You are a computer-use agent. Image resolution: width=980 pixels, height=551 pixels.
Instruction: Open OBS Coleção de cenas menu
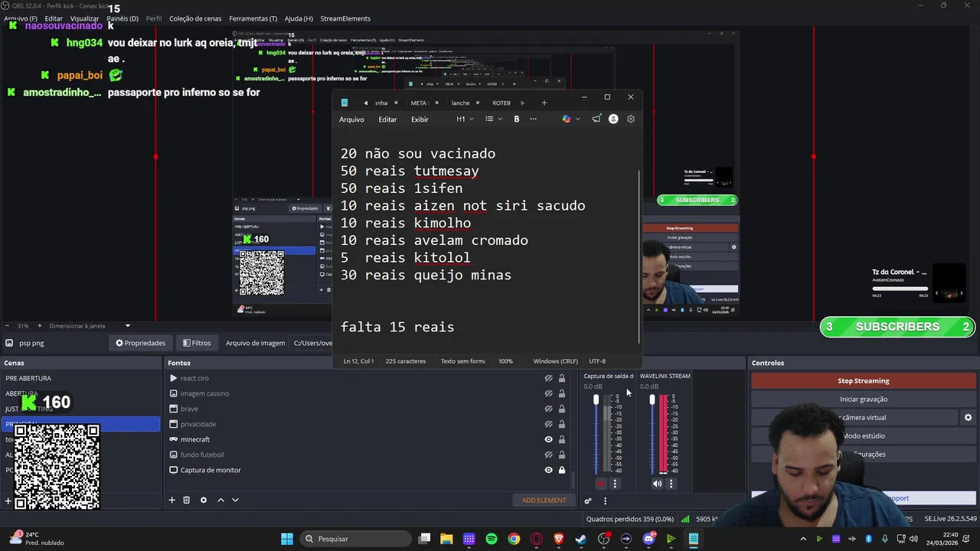[x=195, y=18]
